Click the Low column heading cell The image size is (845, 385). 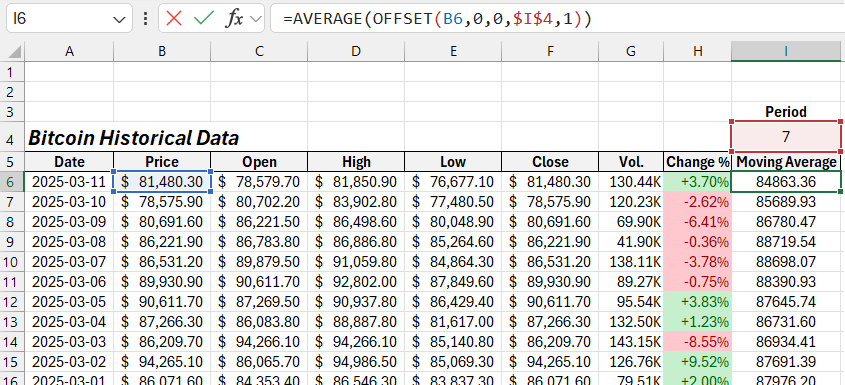453,162
